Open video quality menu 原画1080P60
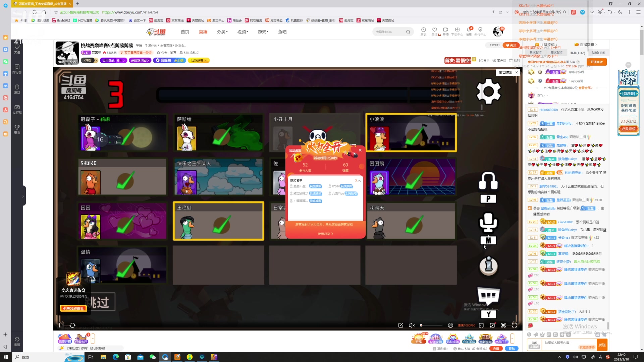This screenshot has width=644, height=362. [x=466, y=325]
